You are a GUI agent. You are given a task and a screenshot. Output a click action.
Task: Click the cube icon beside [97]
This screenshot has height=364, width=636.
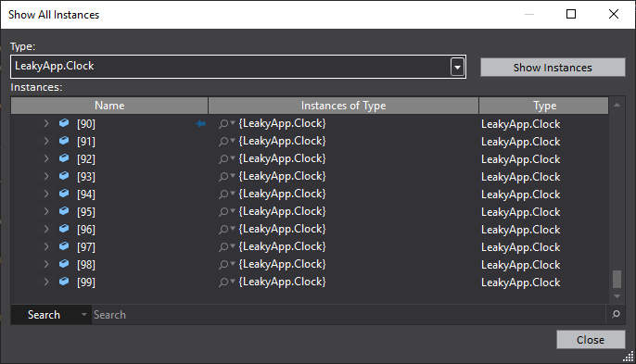[x=64, y=246]
